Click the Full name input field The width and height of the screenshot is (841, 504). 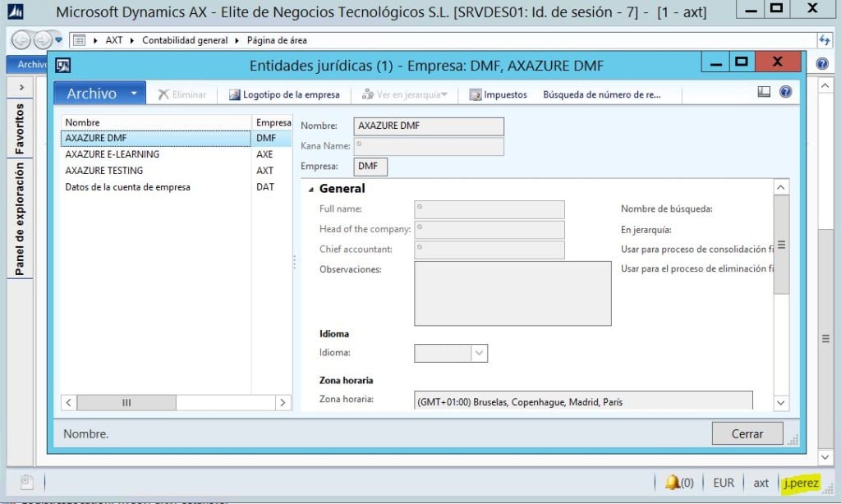click(489, 209)
